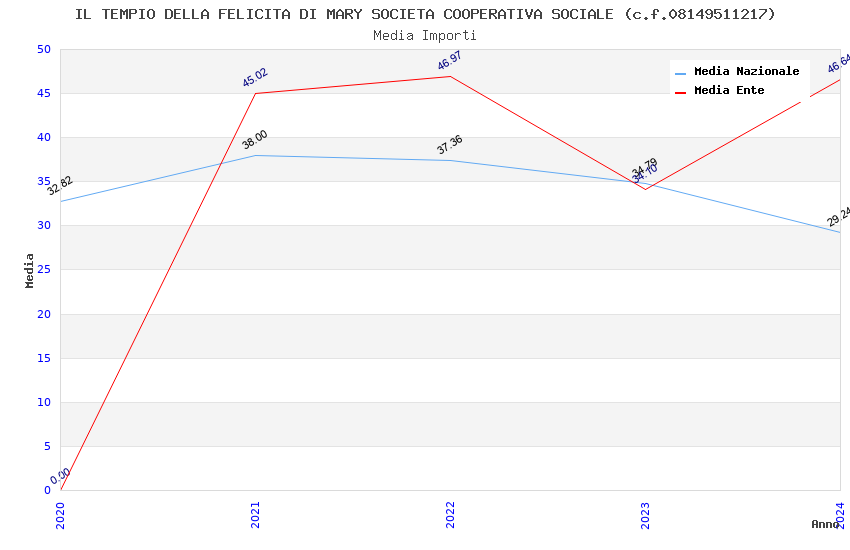Select the 2020 x-axis year label

[60, 513]
